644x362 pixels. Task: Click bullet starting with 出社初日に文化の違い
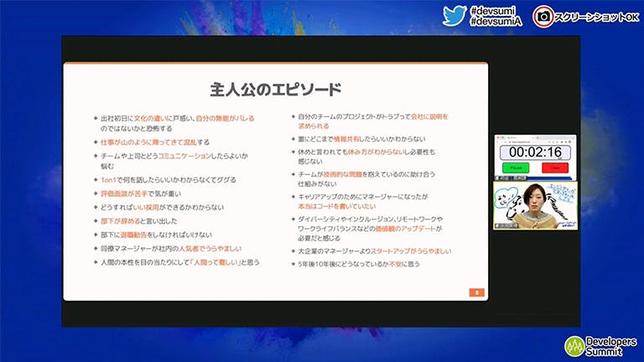tap(178, 123)
